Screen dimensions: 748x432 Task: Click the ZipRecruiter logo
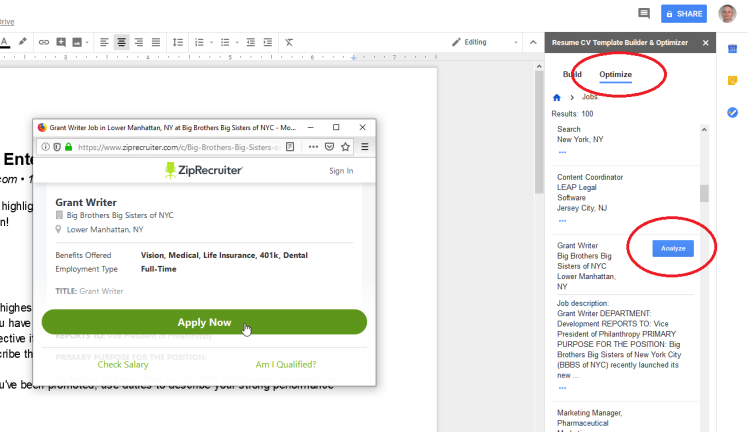pos(204,170)
